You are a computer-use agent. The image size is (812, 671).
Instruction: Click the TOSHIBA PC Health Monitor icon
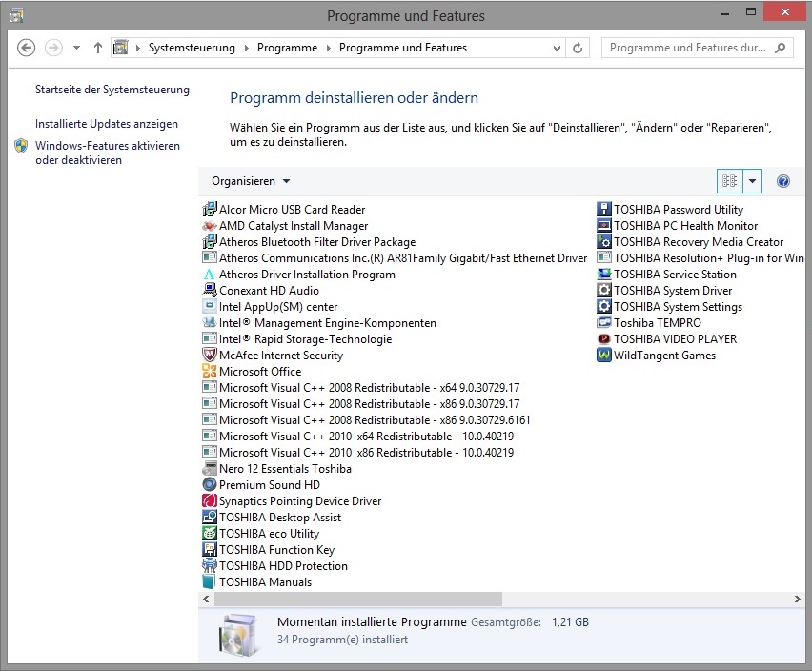[604, 226]
